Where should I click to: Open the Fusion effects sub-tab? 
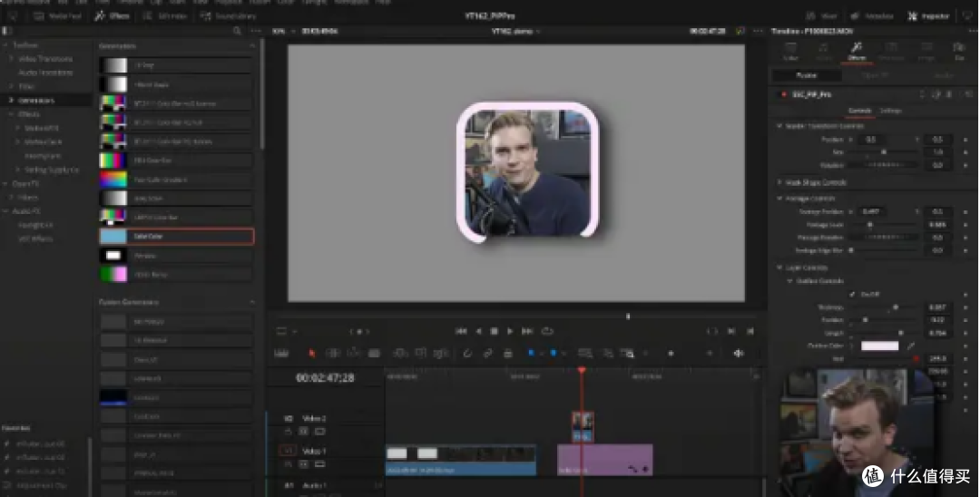(x=807, y=75)
